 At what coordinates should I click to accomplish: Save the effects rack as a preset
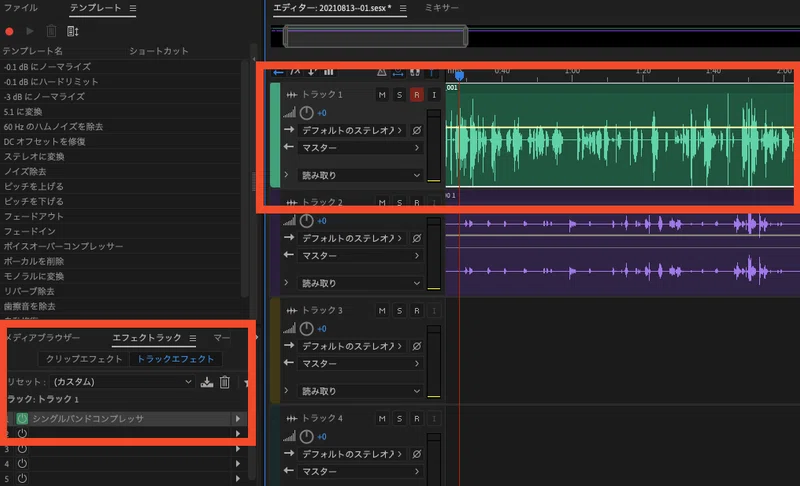point(207,382)
